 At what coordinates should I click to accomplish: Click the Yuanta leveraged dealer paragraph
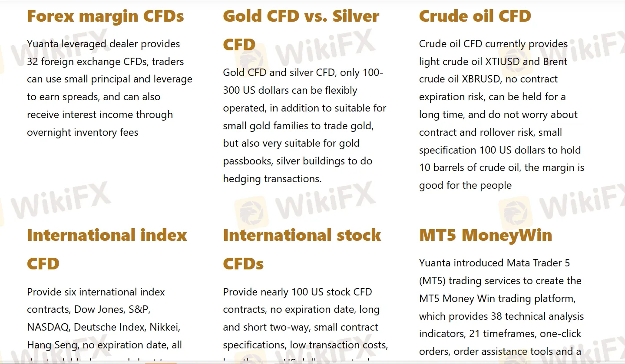(109, 88)
